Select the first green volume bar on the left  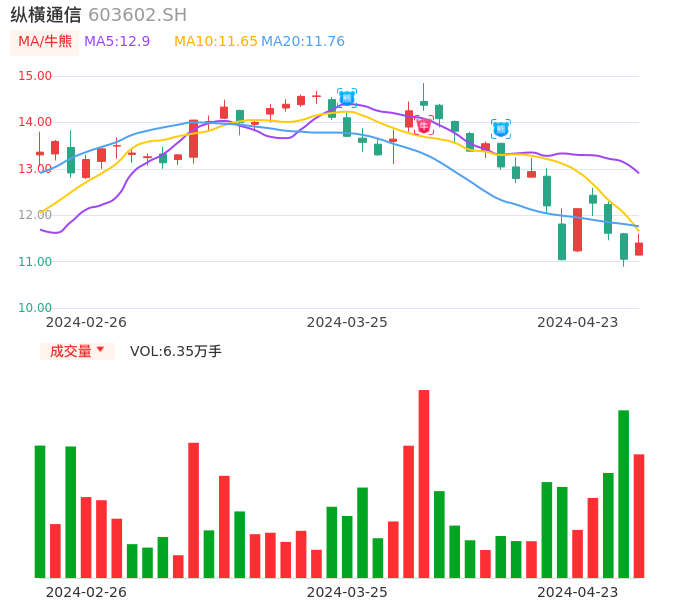coord(40,511)
